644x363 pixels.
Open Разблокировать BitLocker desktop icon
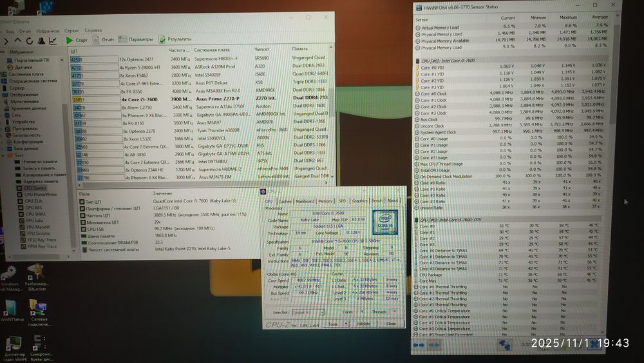coord(37,279)
